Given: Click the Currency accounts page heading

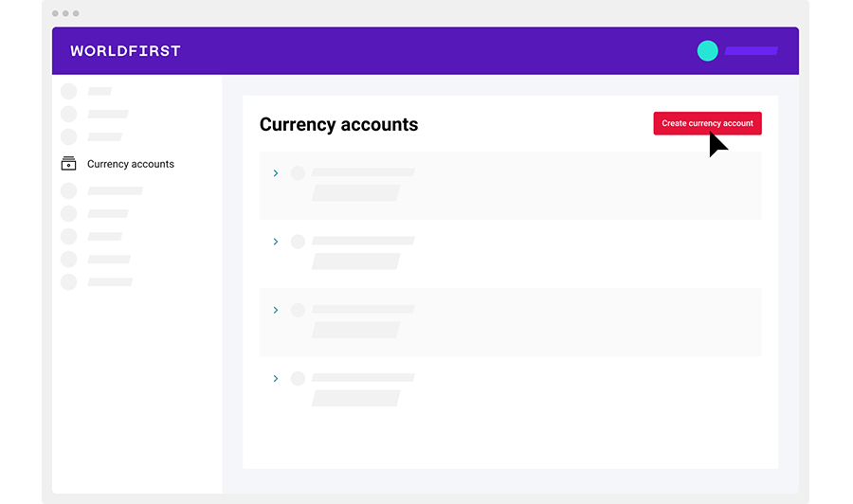Looking at the screenshot, I should 338,124.
